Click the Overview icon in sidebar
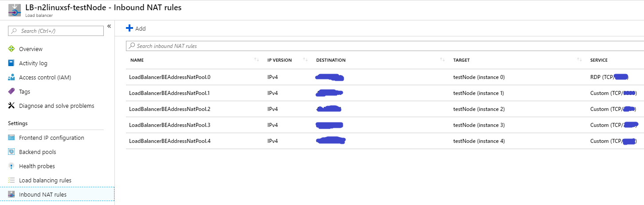Viewport: 644px width, 205px height. pyautogui.click(x=12, y=49)
